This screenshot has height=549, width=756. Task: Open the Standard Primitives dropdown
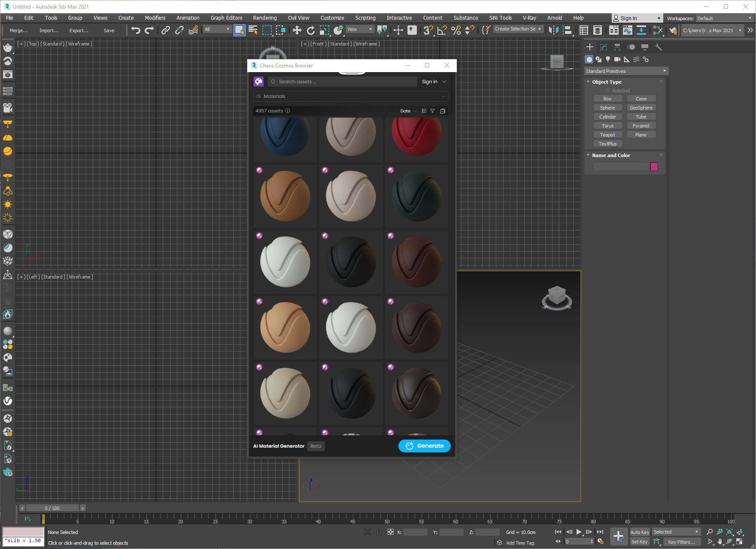click(x=626, y=71)
